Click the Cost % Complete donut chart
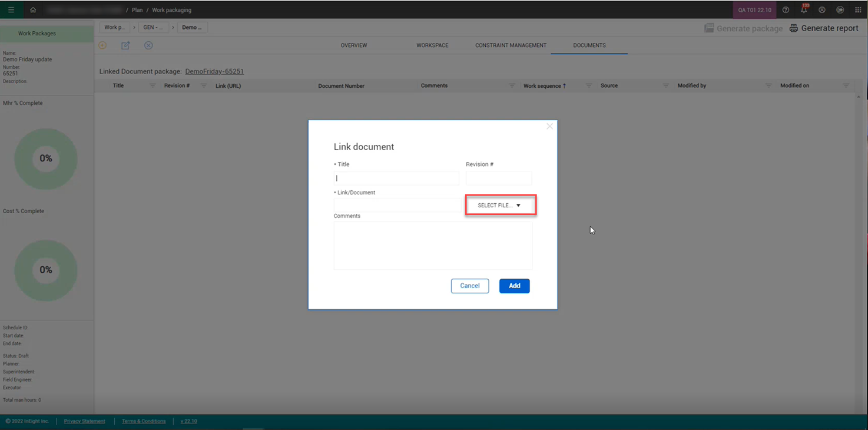The image size is (868, 430). click(46, 270)
